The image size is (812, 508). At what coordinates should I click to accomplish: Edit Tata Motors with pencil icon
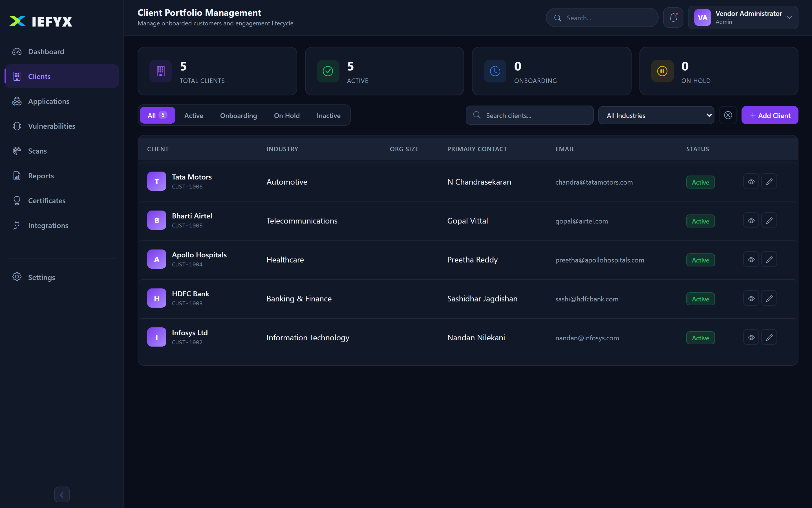[x=769, y=181]
